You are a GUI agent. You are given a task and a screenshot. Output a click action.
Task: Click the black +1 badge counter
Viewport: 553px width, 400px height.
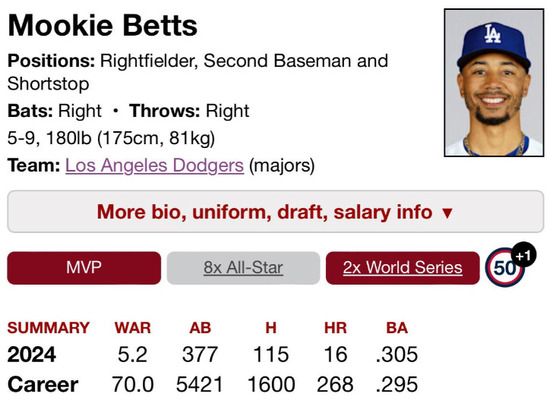pos(523,255)
